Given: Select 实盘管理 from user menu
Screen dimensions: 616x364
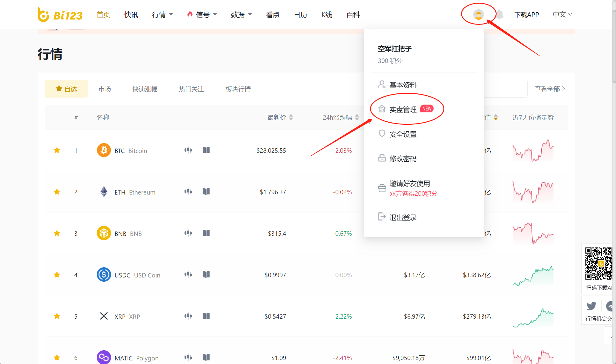Looking at the screenshot, I should [403, 109].
